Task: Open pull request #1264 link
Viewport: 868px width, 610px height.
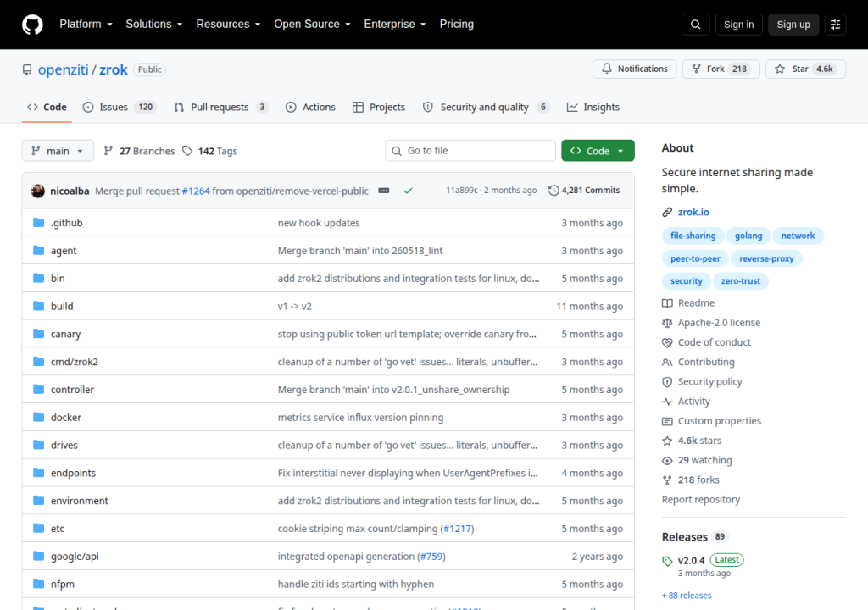Action: pyautogui.click(x=196, y=191)
